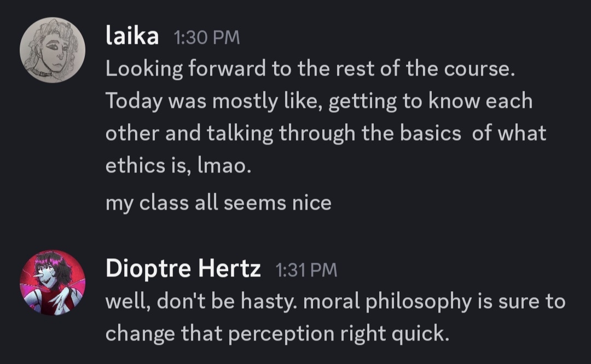This screenshot has height=364, width=591.
Task: Click the line starting "other and talking through"
Action: click(x=326, y=134)
